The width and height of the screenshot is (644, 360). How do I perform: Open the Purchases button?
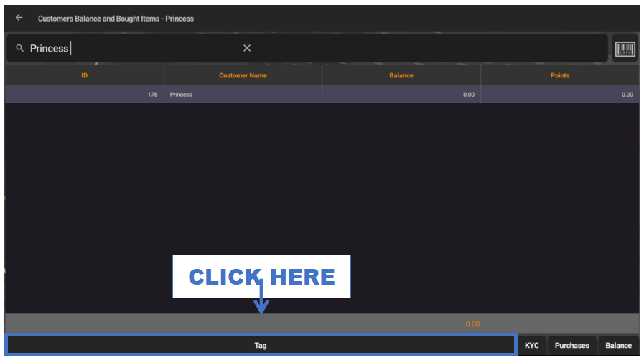click(x=571, y=346)
